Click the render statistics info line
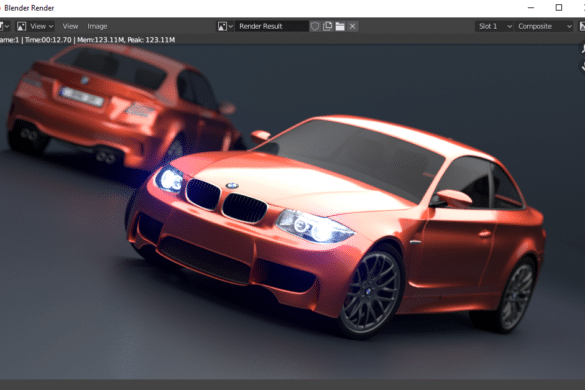This screenshot has width=585, height=390. click(x=87, y=40)
